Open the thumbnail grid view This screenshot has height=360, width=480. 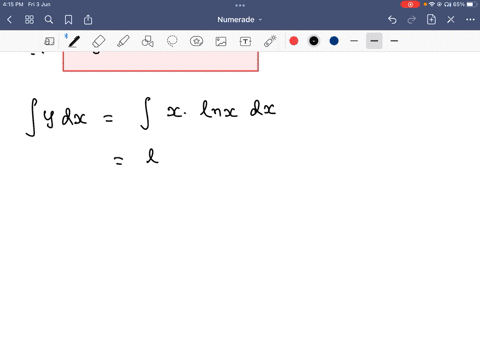[29, 20]
